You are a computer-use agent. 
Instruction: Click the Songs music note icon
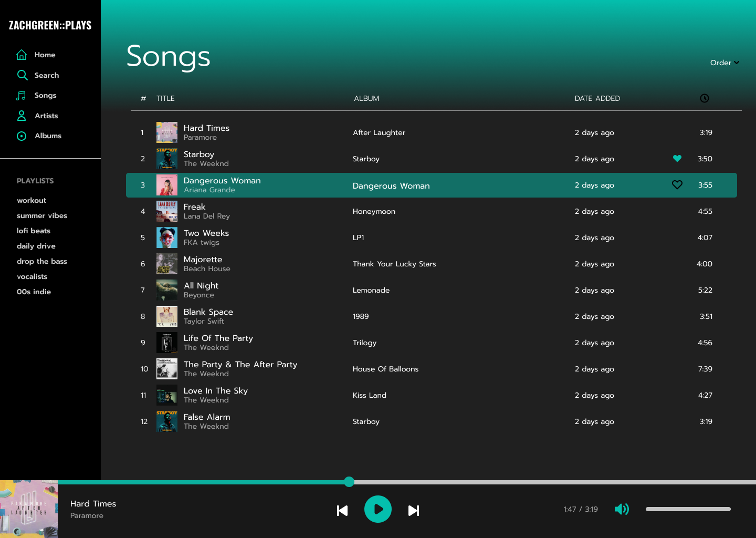(x=21, y=96)
